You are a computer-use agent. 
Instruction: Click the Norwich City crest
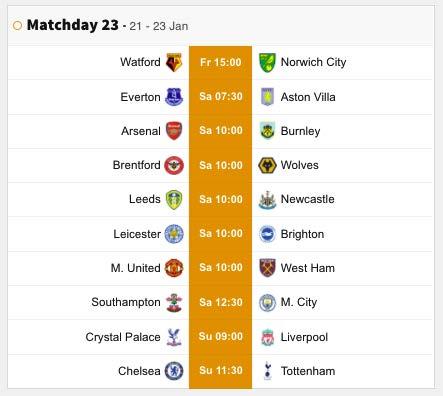pyautogui.click(x=267, y=62)
